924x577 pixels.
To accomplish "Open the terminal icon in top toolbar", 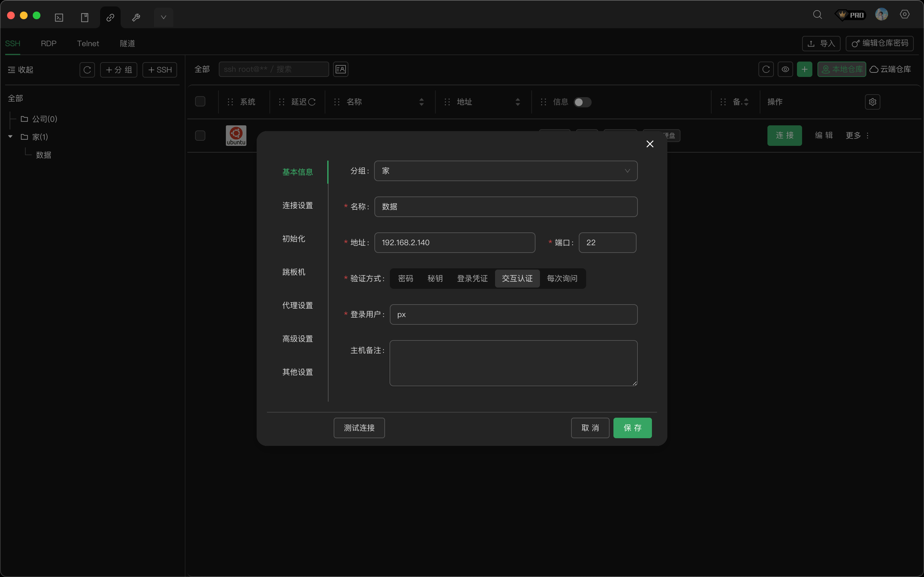I will coord(59,17).
